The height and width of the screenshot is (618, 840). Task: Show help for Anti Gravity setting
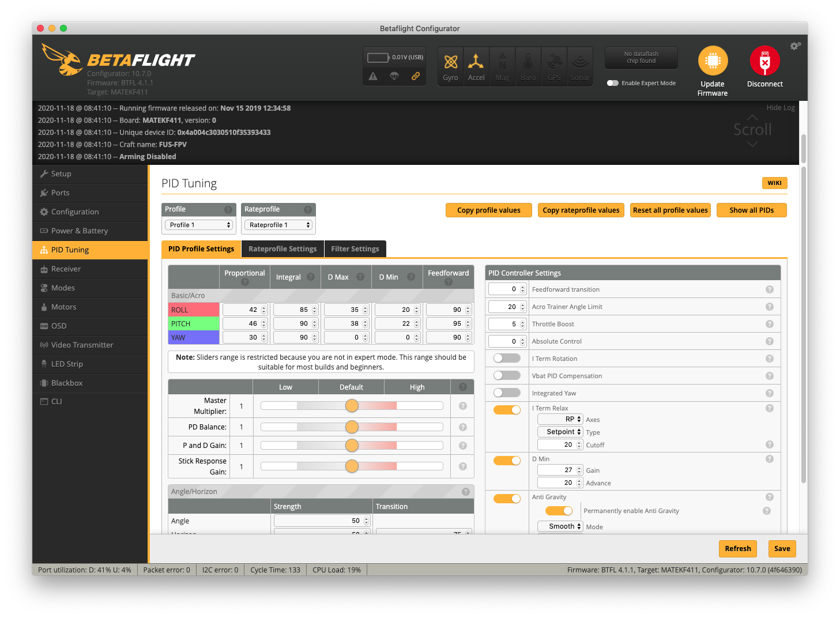(x=769, y=497)
